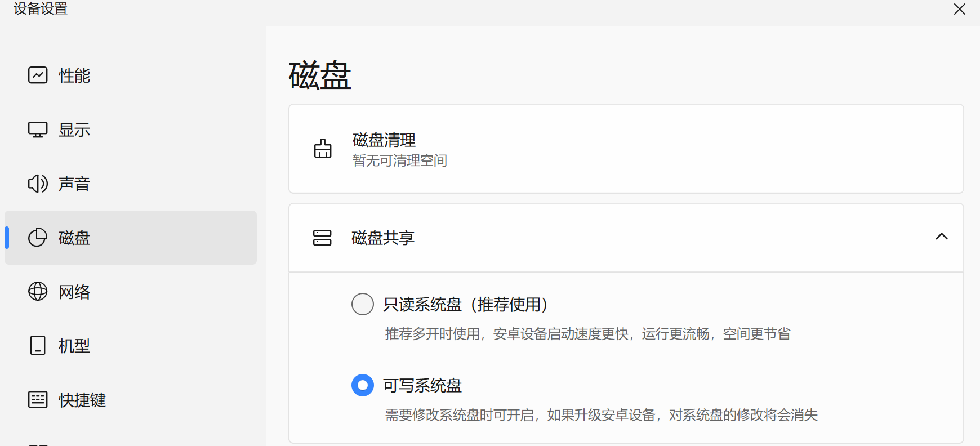The height and width of the screenshot is (446, 980).
Task: Click the 性能 performance chart icon
Action: (x=37, y=75)
